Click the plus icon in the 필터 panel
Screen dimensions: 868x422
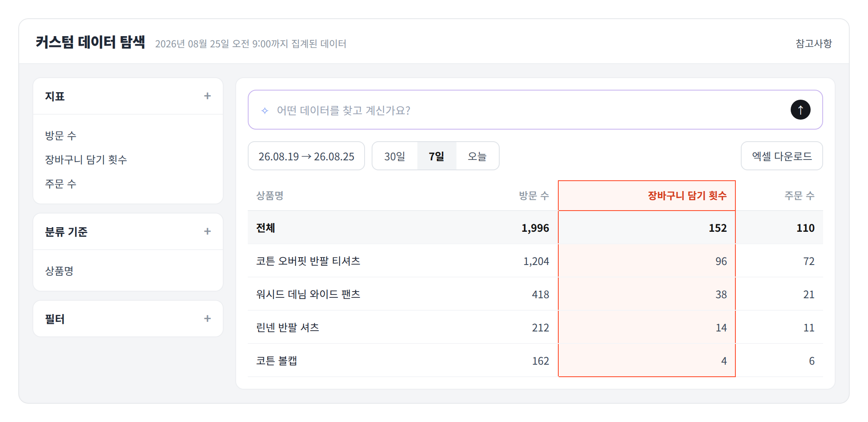(x=207, y=319)
